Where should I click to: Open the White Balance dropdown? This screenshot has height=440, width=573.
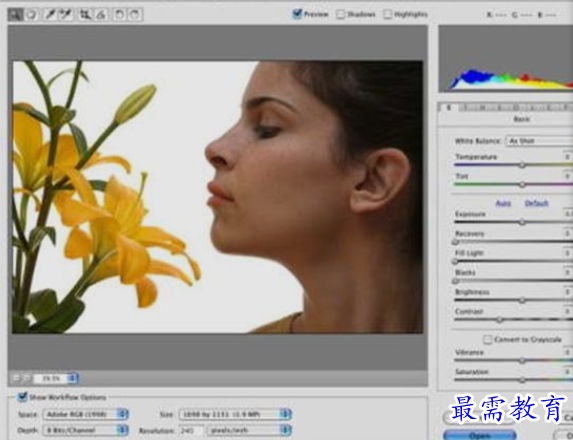(x=539, y=141)
